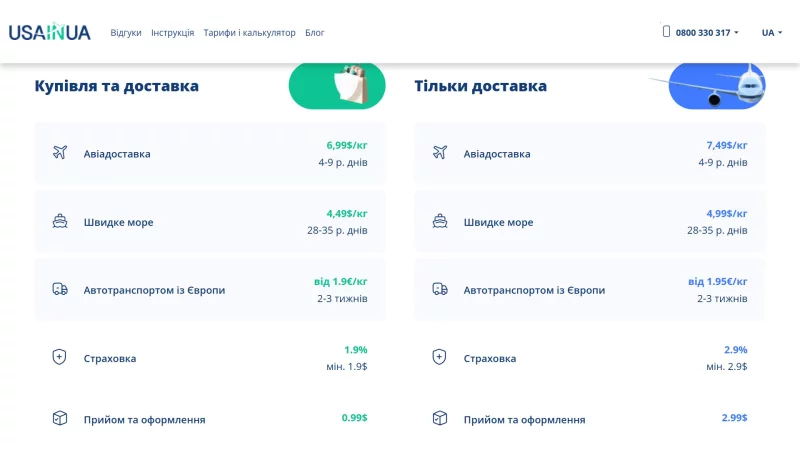Click the Тільки доставка heading
The width and height of the screenshot is (800, 450).
(481, 86)
